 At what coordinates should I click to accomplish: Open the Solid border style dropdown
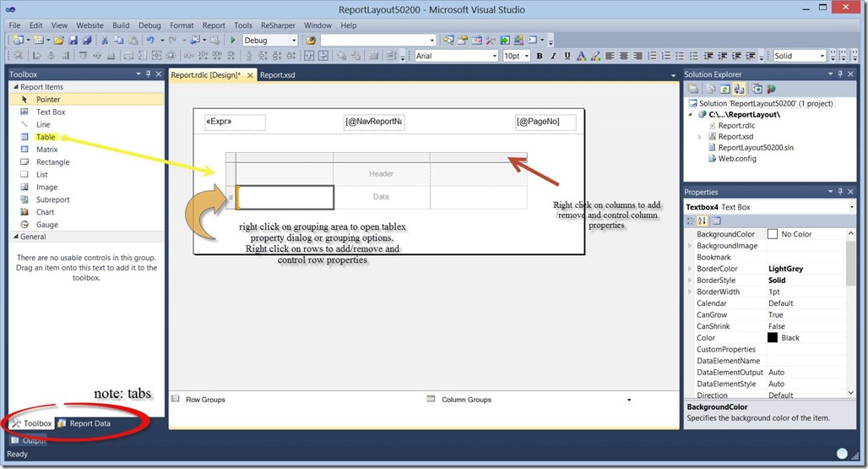pyautogui.click(x=822, y=56)
